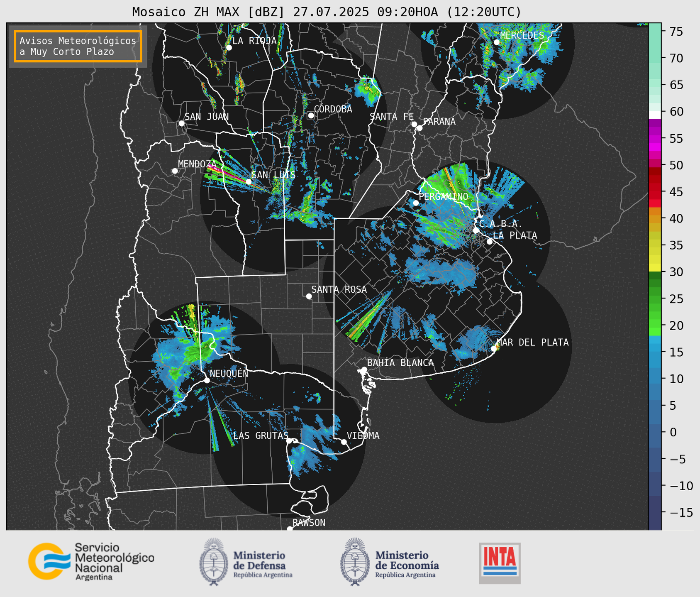Click the MAR DEL PLATA city marker dot
Screen dimensions: 700x597
pos(494,349)
